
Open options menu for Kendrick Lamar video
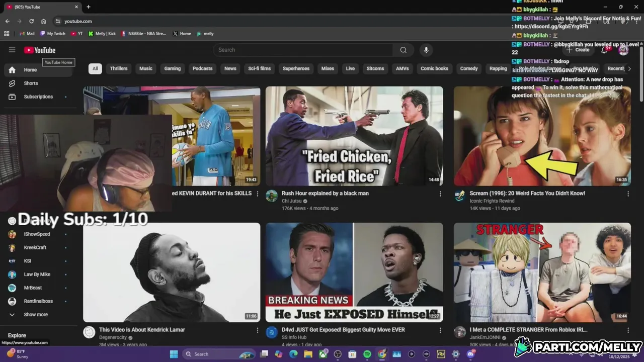pyautogui.click(x=258, y=330)
